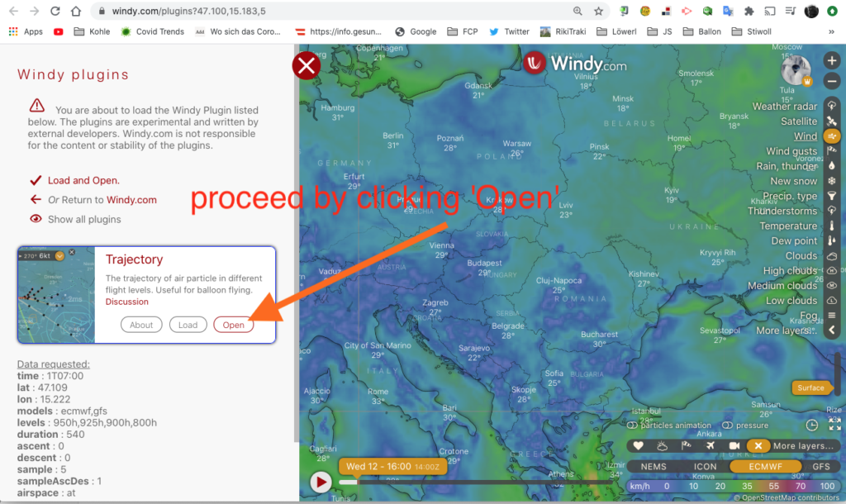Select the New snow snowflake icon
846x504 pixels.
832,181
